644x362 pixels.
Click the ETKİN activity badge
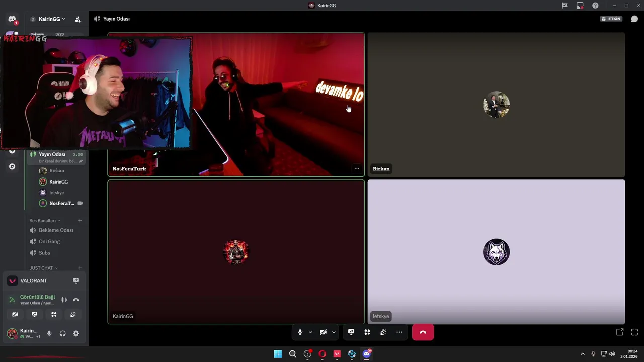(x=611, y=19)
